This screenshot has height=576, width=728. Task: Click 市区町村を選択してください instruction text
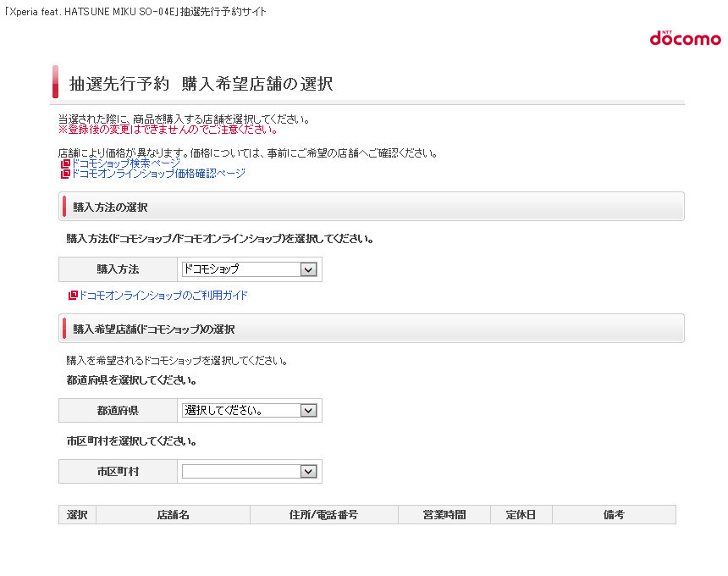click(x=131, y=441)
